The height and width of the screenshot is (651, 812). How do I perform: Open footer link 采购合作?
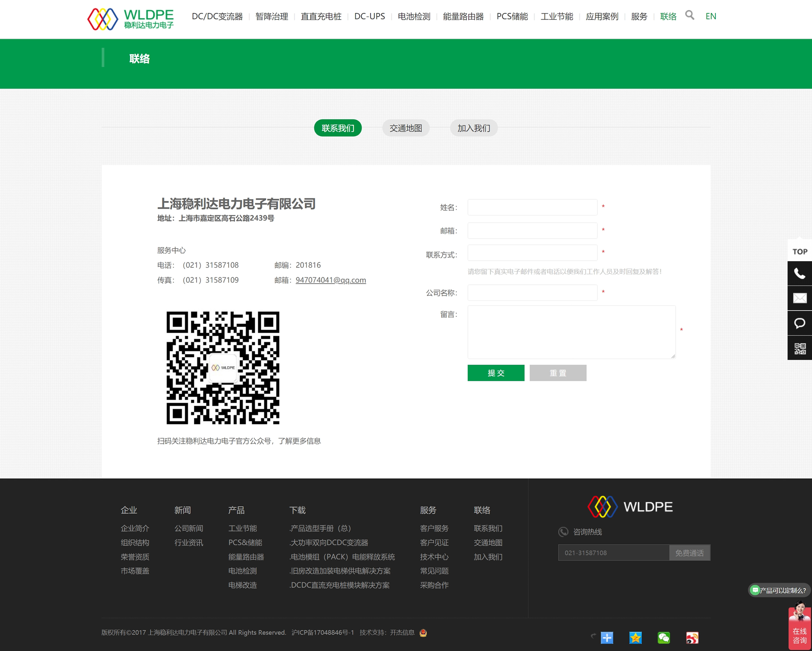434,585
